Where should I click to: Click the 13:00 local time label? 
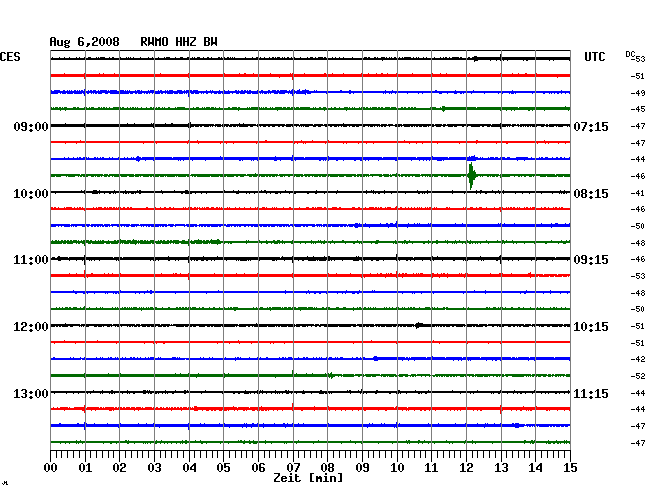(31, 393)
